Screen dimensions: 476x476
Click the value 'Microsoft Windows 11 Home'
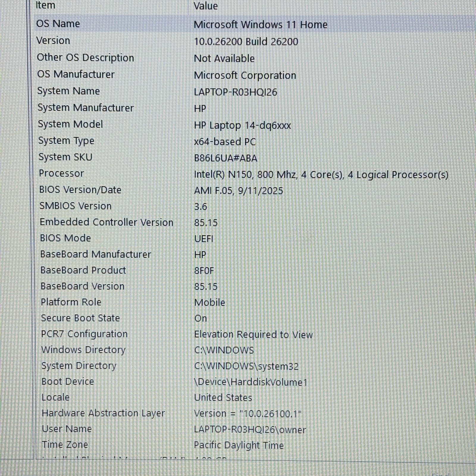[x=260, y=24]
